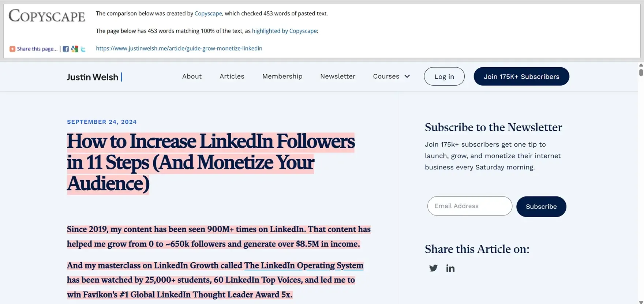The width and height of the screenshot is (644, 304).
Task: Open the justinwelsh.me article URL link
Action: click(179, 48)
